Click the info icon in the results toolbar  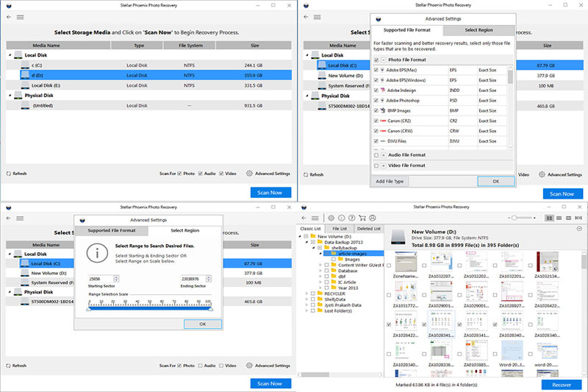pos(341,218)
